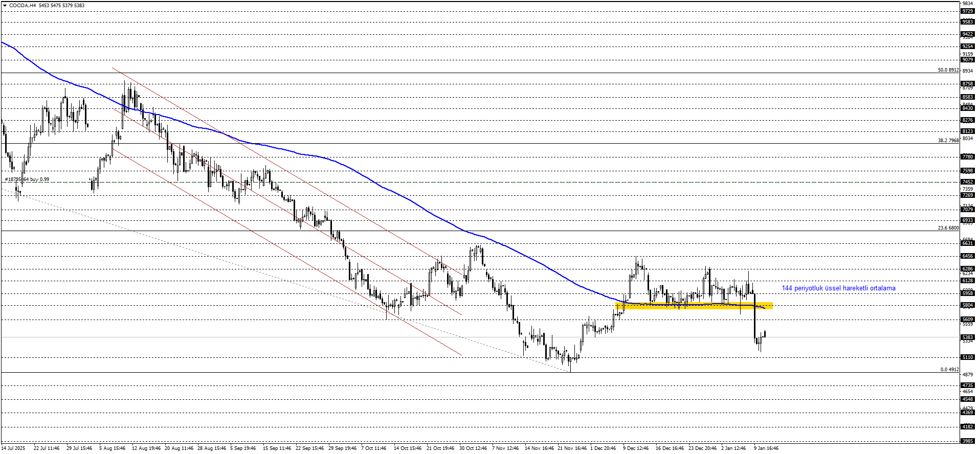980x454 pixels.
Task: Click the 3985 price label at axis bottom
Action: click(x=967, y=441)
